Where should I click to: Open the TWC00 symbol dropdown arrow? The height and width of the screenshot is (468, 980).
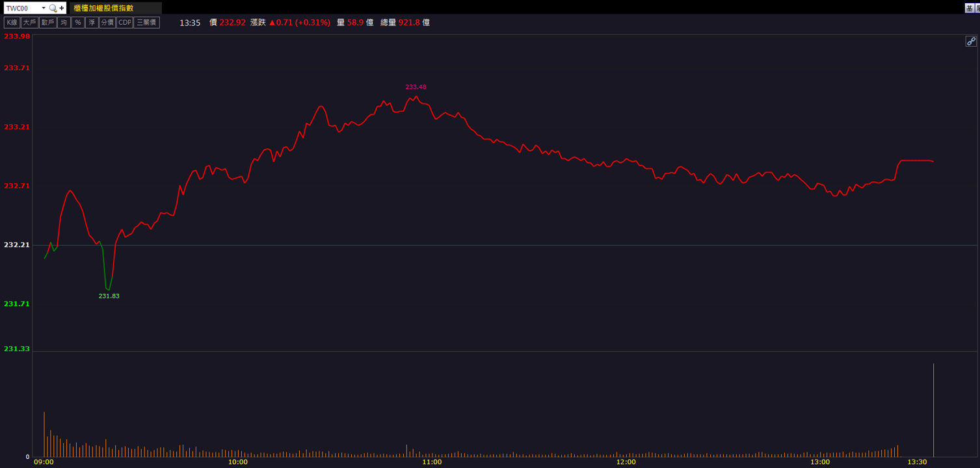coord(44,8)
